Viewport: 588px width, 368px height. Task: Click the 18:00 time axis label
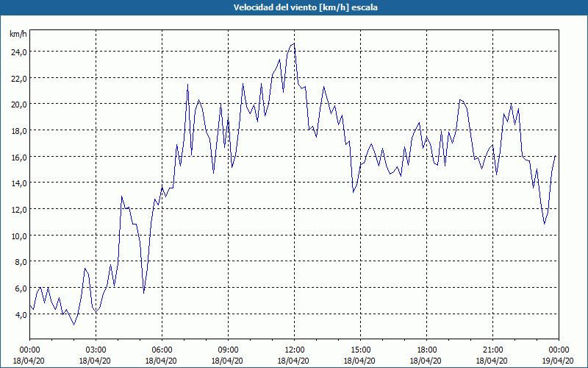click(x=427, y=350)
